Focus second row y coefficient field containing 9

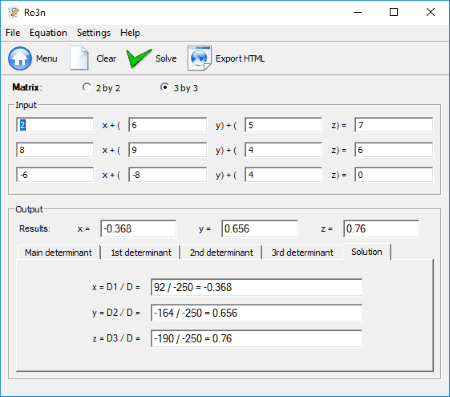168,150
